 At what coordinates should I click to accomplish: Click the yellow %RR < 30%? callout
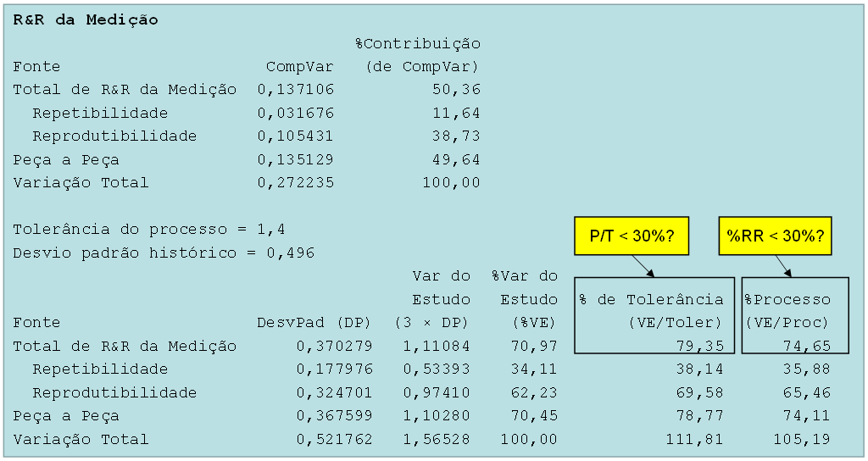click(775, 236)
